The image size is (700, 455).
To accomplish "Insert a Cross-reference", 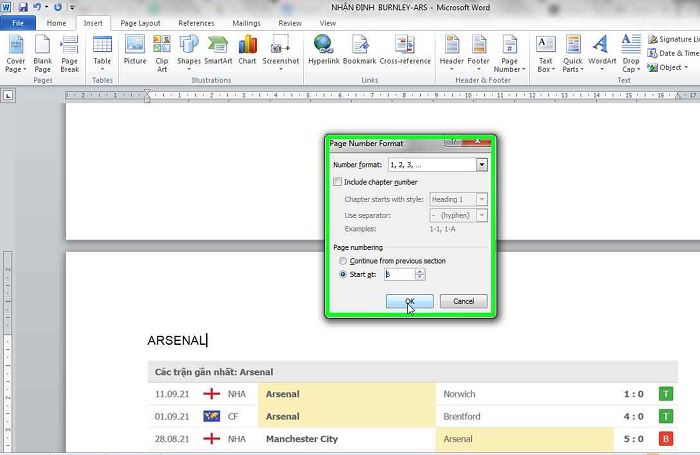I will click(x=405, y=50).
